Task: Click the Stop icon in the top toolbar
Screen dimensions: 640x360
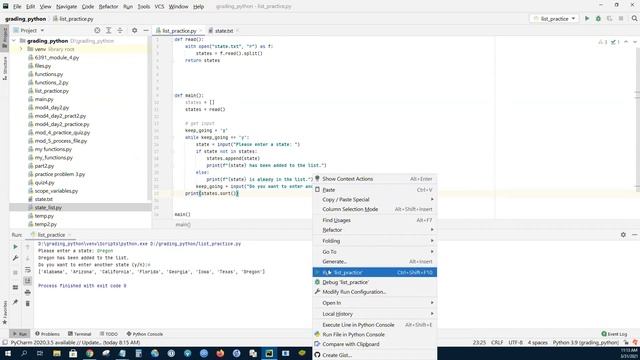Action: [x=621, y=18]
